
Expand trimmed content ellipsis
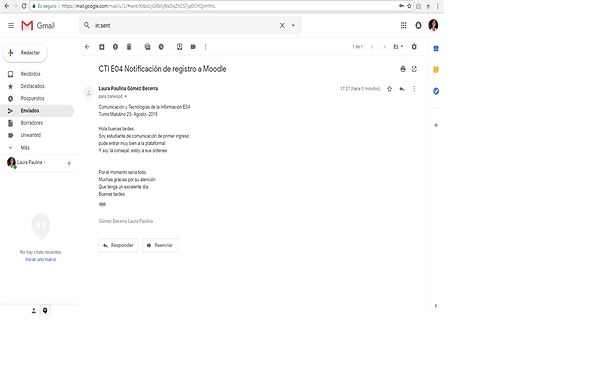[102, 204]
